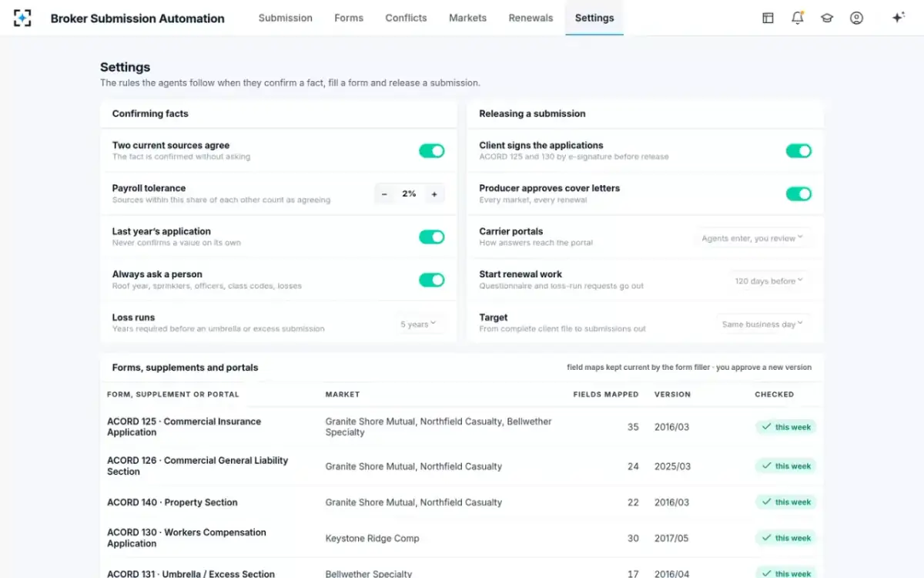The image size is (924, 578).
Task: Click the Market column header
Action: [343, 394]
